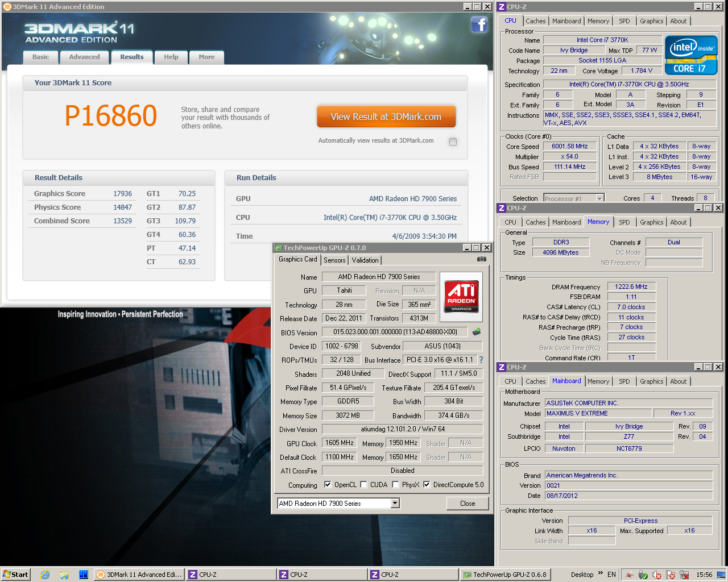728x582 pixels.
Task: Click the P16860 score text
Action: coord(110,116)
